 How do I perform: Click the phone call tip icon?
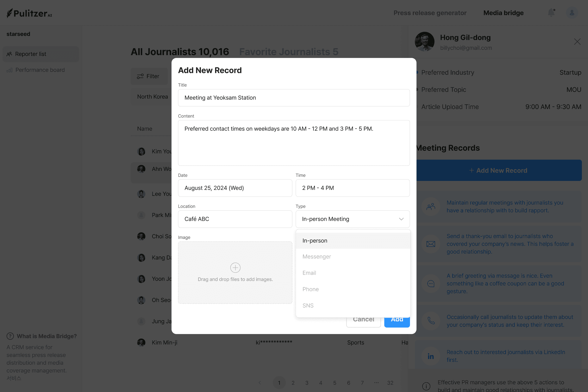click(x=431, y=321)
